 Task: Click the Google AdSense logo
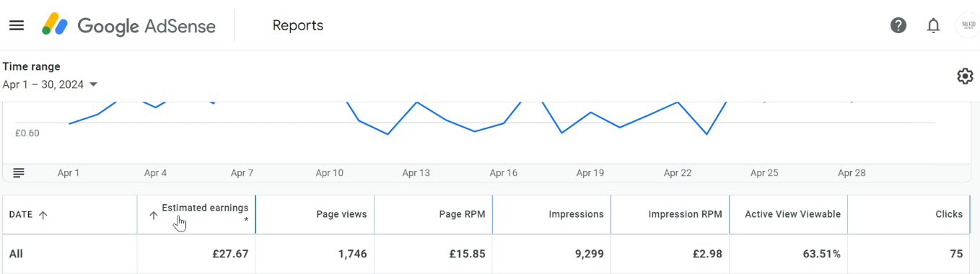click(128, 25)
